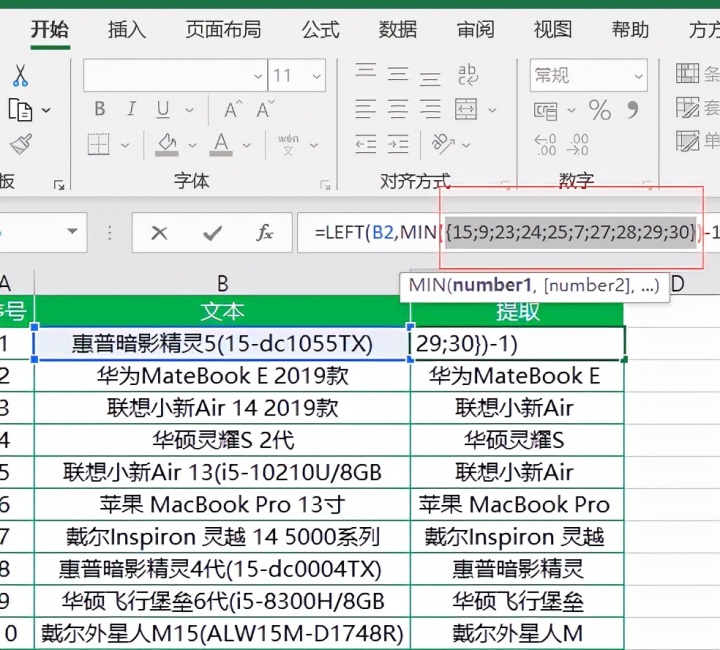Increase font size with larger A

point(233,110)
